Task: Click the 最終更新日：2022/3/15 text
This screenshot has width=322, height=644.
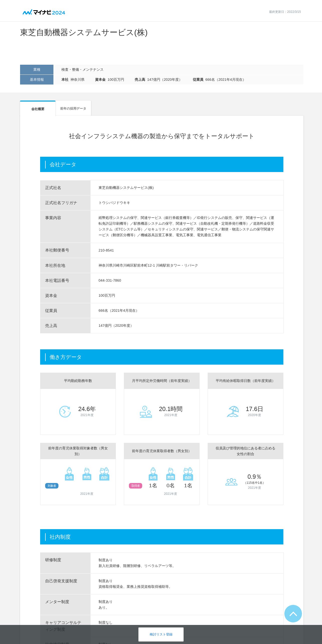Action: point(285,12)
